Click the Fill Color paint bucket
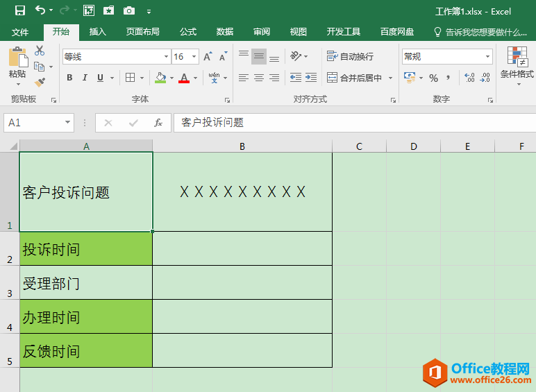Viewport: 536px width, 392px height. point(160,78)
